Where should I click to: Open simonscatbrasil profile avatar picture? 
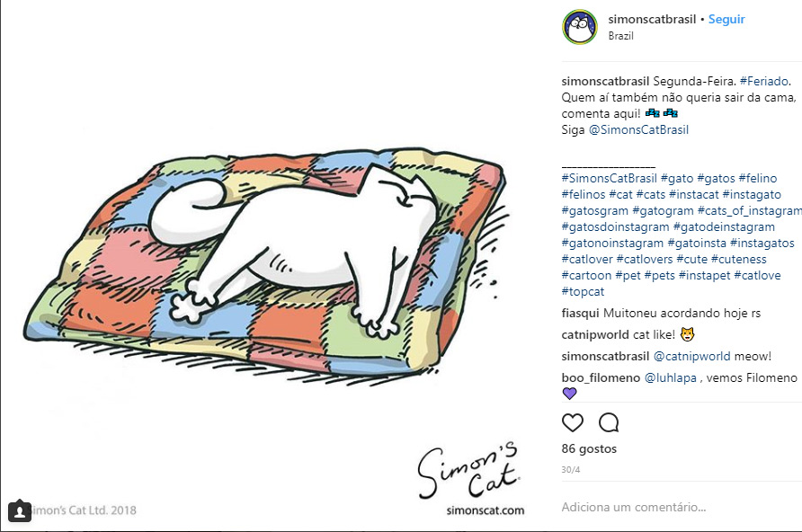point(580,27)
